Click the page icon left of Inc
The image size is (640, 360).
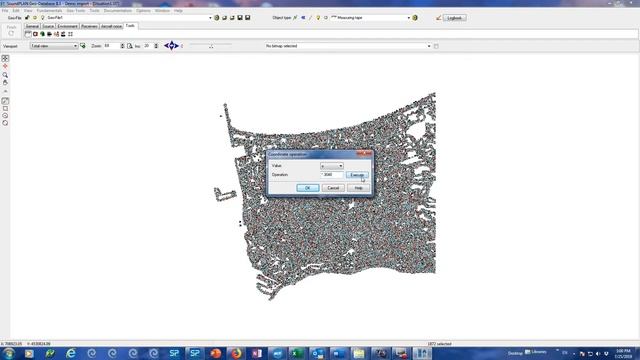(x=130, y=46)
